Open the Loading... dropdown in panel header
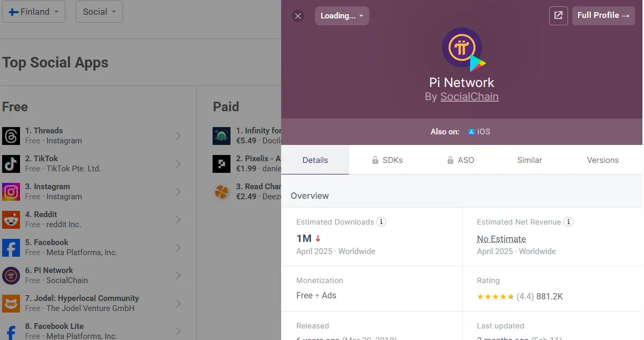This screenshot has height=340, width=644. 342,16
